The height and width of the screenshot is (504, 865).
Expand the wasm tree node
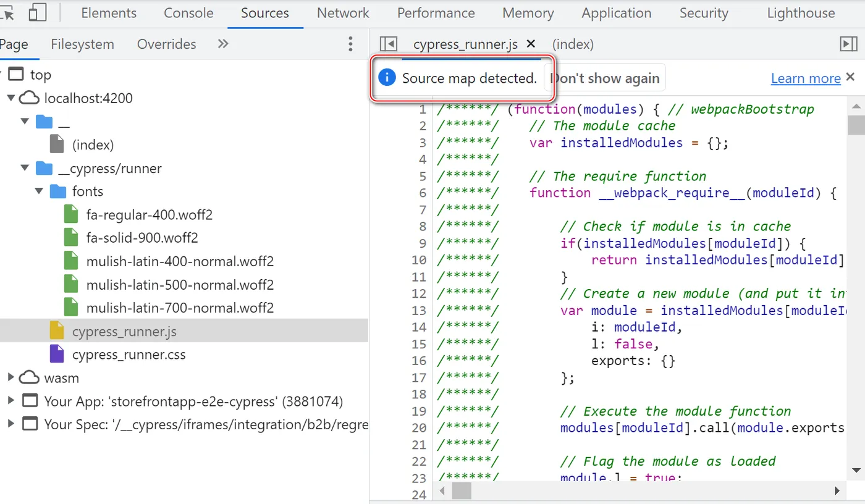coord(11,378)
